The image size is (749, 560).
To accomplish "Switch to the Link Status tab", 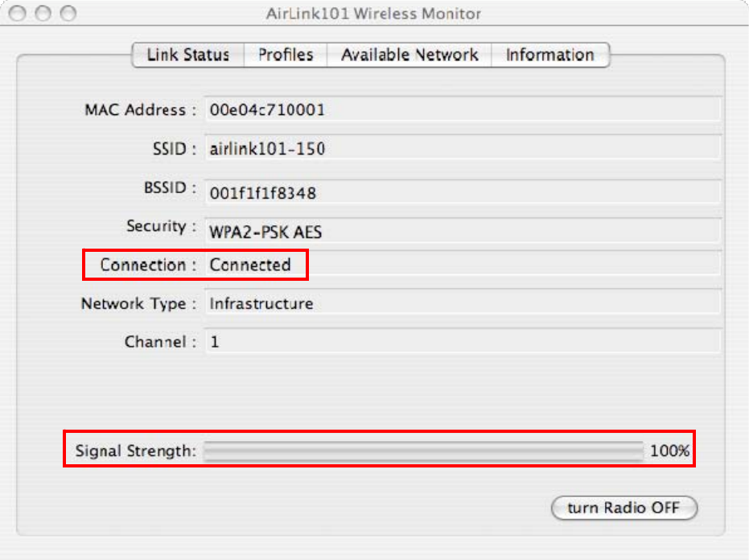I will tap(188, 55).
